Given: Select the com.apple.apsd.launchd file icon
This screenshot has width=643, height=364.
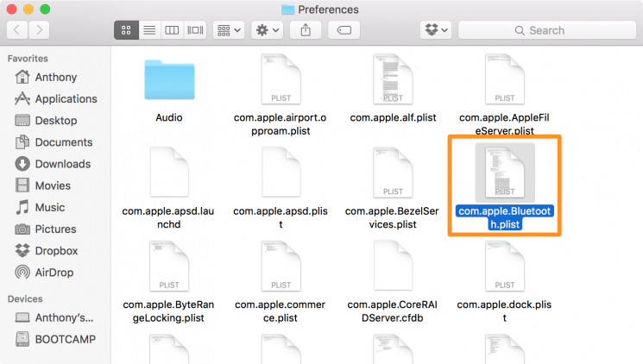Looking at the screenshot, I should point(169,173).
